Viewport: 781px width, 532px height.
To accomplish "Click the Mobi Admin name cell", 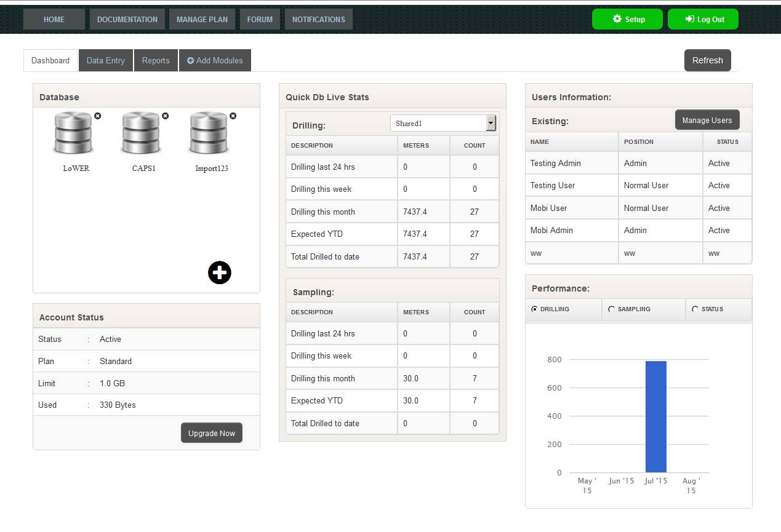I will pos(572,230).
